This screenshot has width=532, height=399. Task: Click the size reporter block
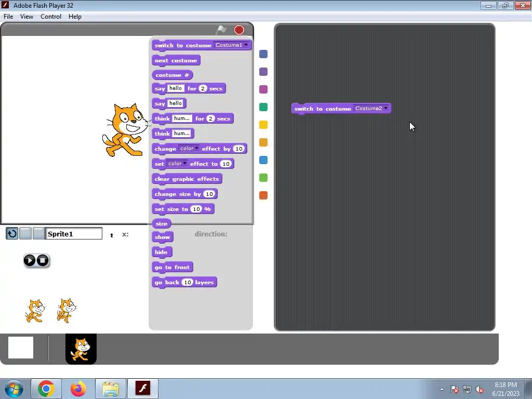click(162, 223)
